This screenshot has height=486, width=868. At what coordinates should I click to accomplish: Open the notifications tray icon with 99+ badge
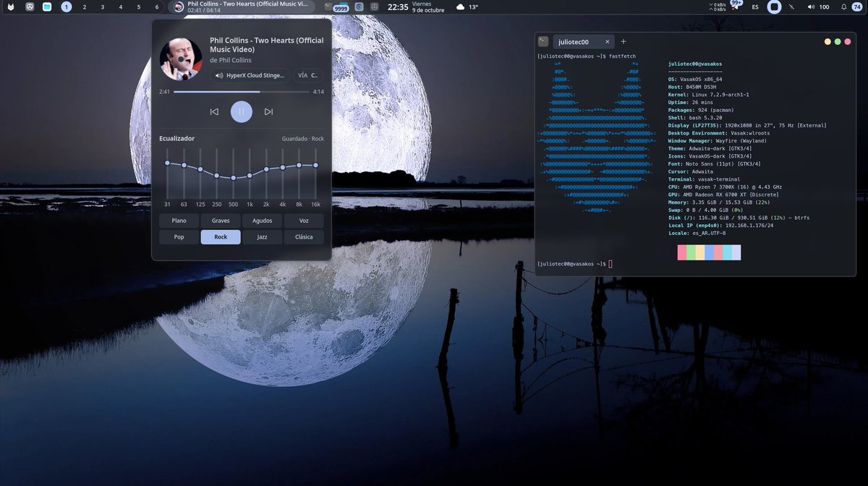[736, 6]
